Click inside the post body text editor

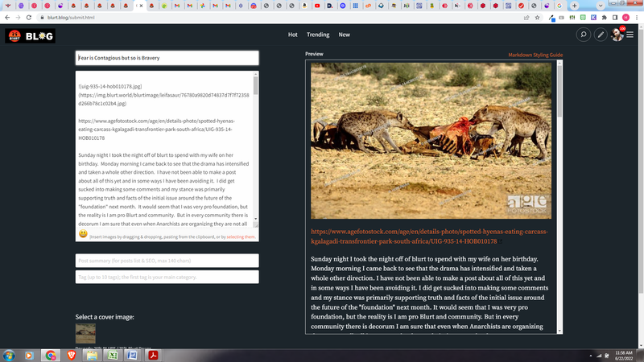(x=164, y=150)
